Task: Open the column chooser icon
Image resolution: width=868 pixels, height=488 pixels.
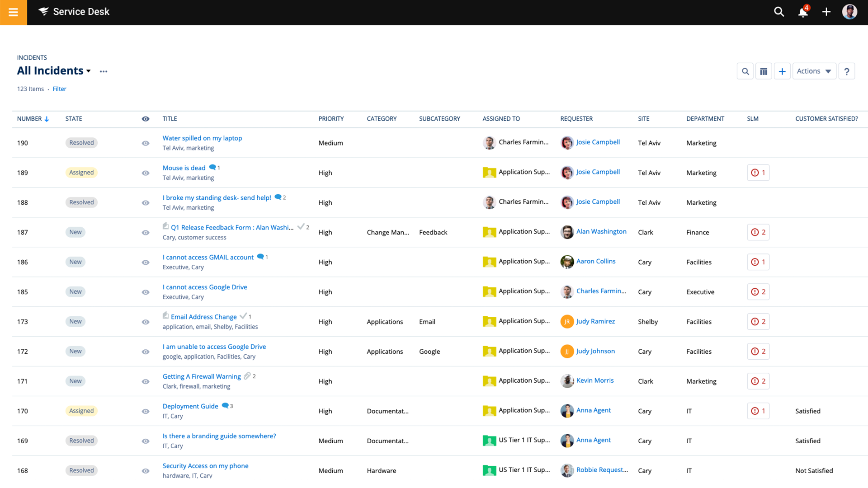Action: click(x=764, y=71)
